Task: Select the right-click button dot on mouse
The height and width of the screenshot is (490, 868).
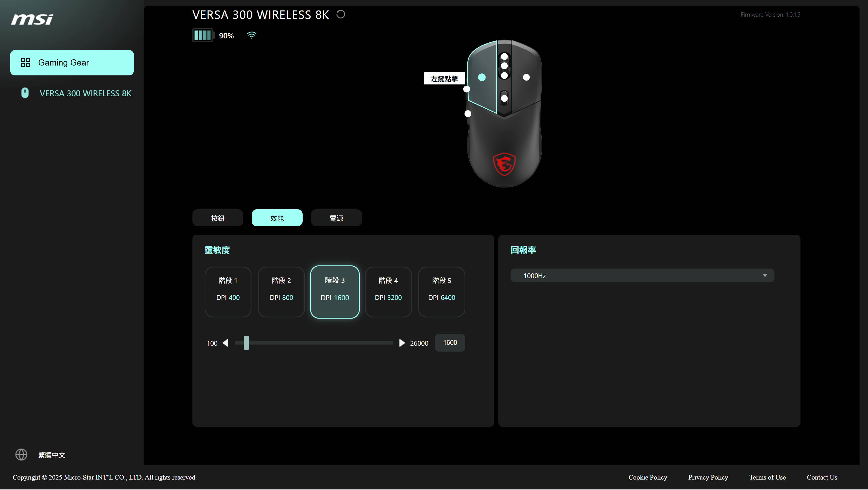Action: [526, 77]
